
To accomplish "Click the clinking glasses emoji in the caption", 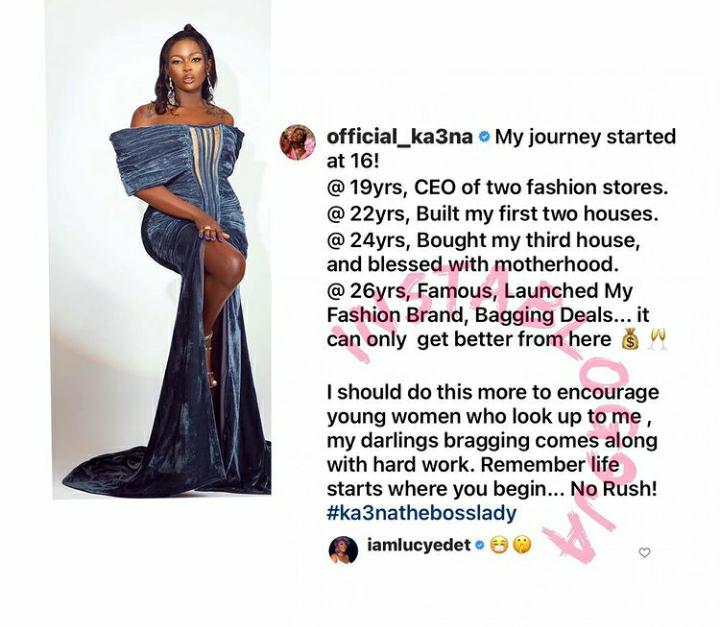I will 658,339.
